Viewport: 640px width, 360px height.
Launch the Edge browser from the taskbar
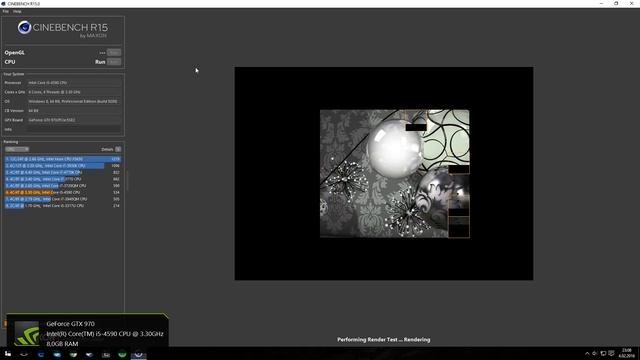click(40, 354)
